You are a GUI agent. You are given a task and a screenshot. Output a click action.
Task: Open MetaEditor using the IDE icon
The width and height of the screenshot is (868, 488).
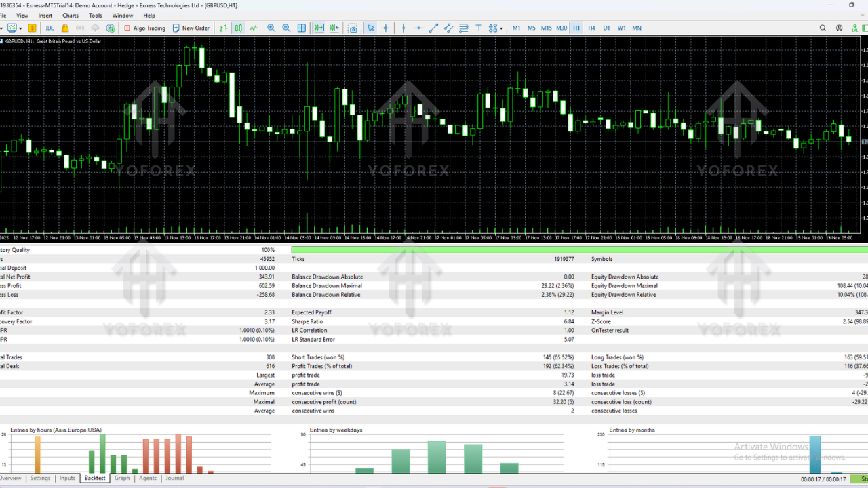pyautogui.click(x=50, y=28)
